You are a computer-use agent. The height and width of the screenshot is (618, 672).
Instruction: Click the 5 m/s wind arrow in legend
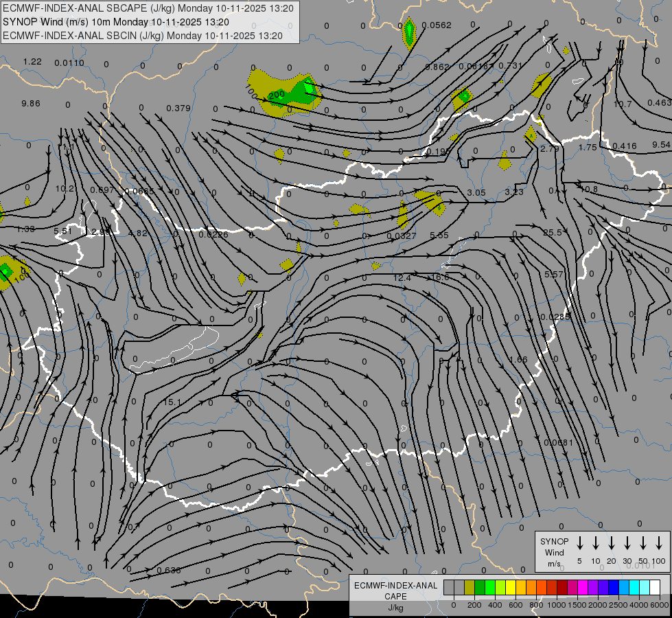579,543
